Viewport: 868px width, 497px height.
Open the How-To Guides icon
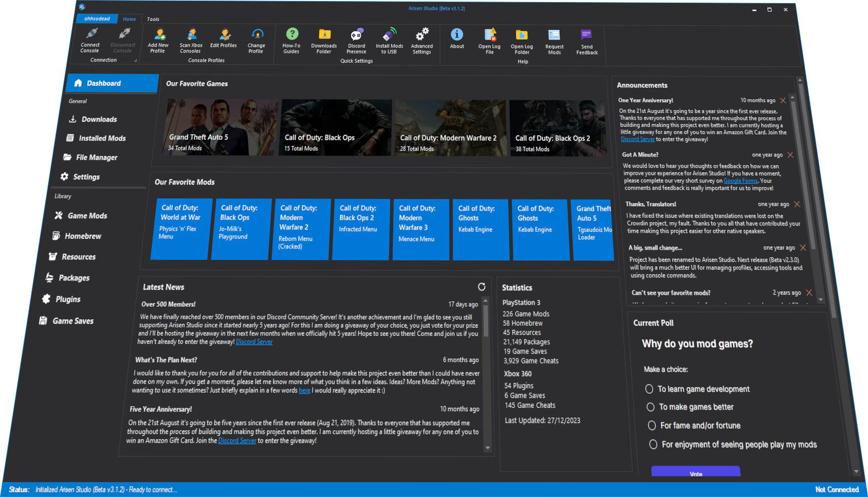[x=292, y=35]
